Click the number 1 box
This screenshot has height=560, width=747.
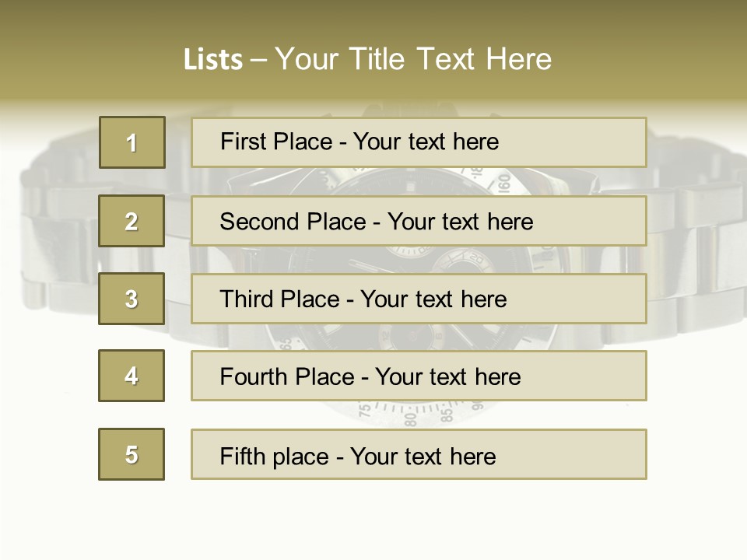pos(132,142)
